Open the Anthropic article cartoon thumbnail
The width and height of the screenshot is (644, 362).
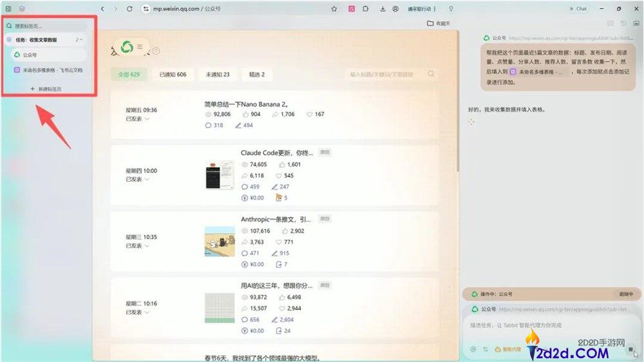(x=220, y=242)
